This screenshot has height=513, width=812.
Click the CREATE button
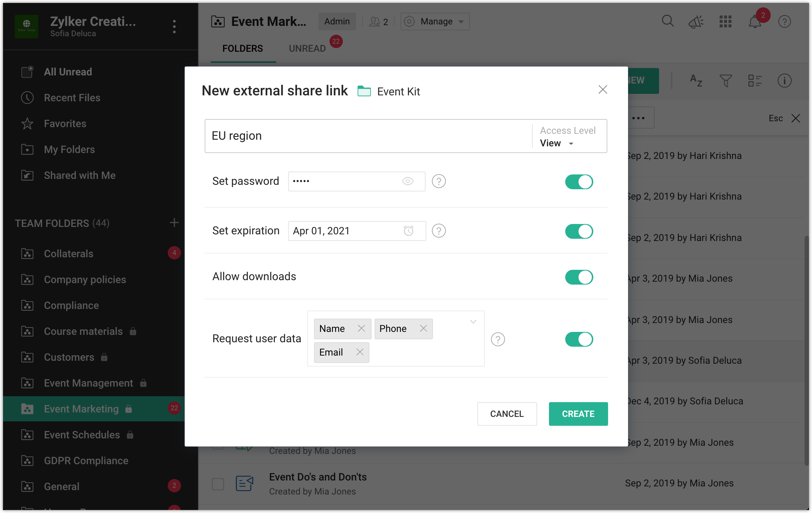coord(578,414)
